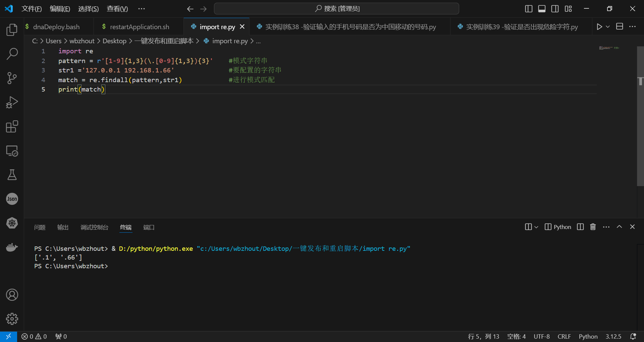Toggle the bottom panel layout button
The width and height of the screenshot is (644, 342).
pos(542,9)
